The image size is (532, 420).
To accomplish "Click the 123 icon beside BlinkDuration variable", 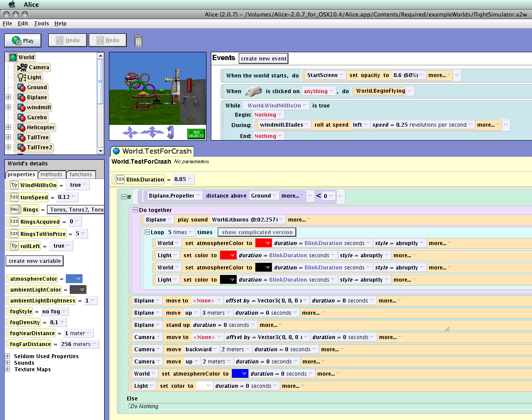I will [120, 179].
